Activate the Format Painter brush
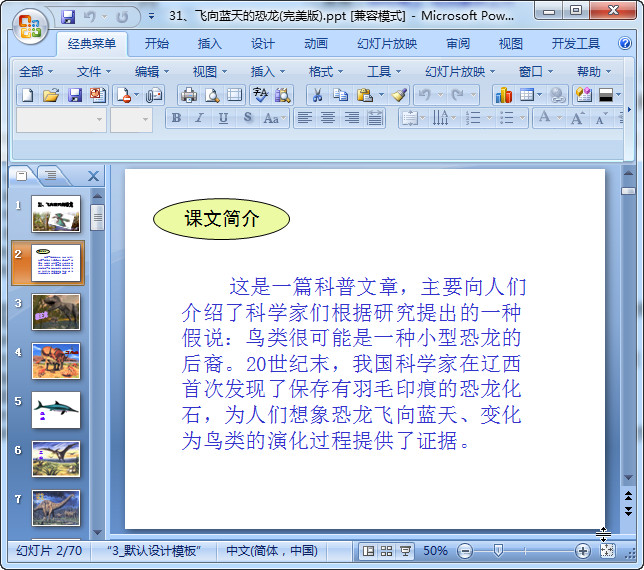Screen dimensions: 644x570 (x=400, y=95)
